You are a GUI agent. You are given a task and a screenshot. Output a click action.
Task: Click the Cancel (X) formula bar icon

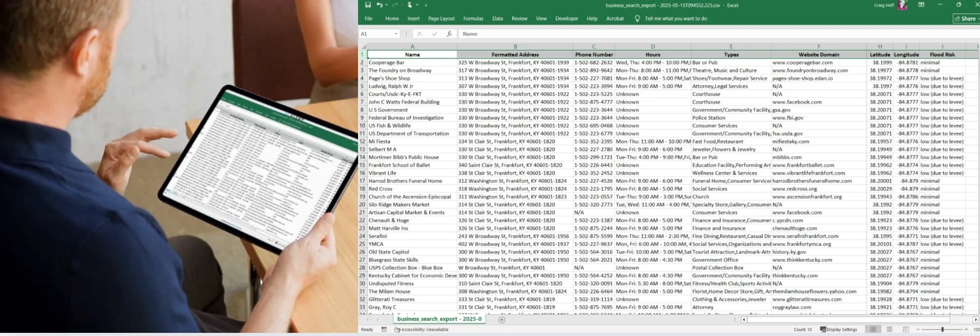[419, 34]
